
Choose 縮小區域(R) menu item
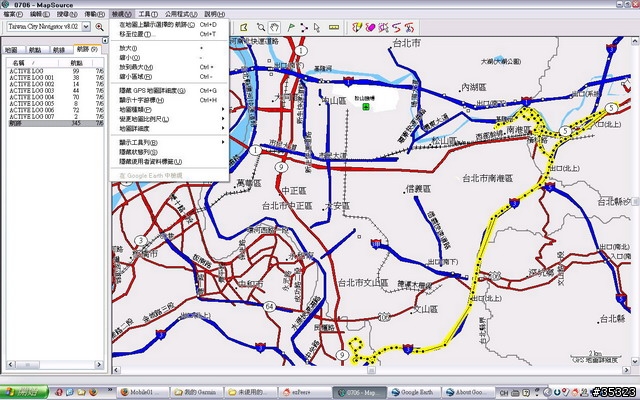click(x=169, y=76)
